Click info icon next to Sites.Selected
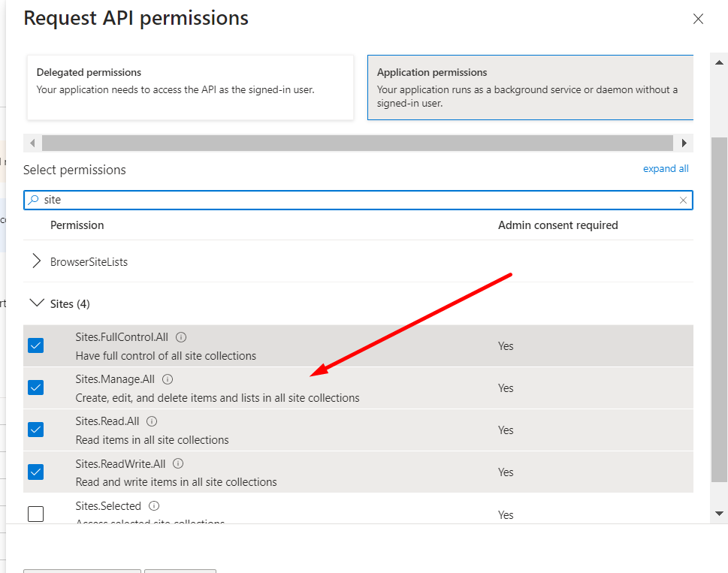This screenshot has height=573, width=728. point(154,506)
